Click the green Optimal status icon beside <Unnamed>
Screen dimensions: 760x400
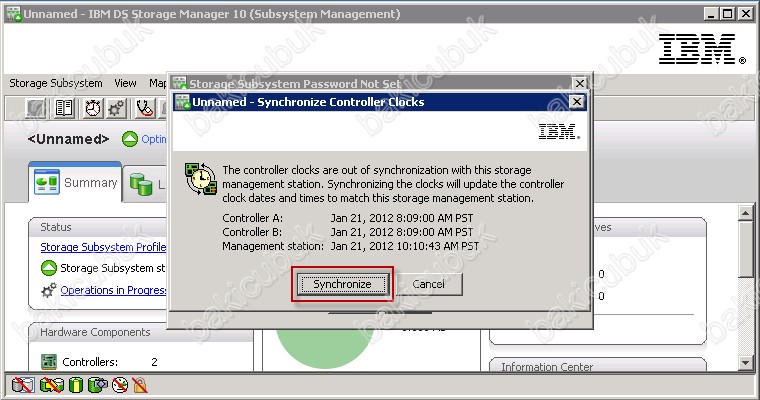[129, 139]
